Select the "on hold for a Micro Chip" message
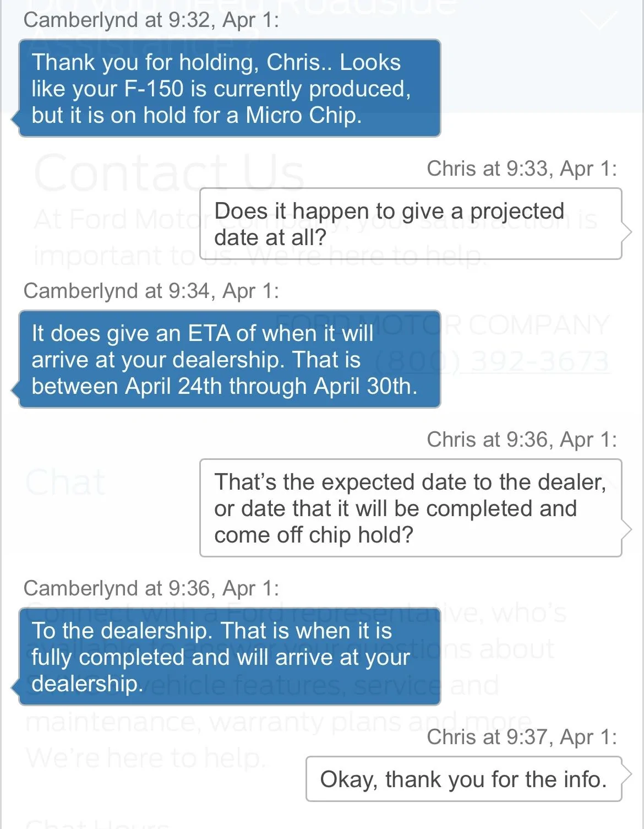 (230, 88)
